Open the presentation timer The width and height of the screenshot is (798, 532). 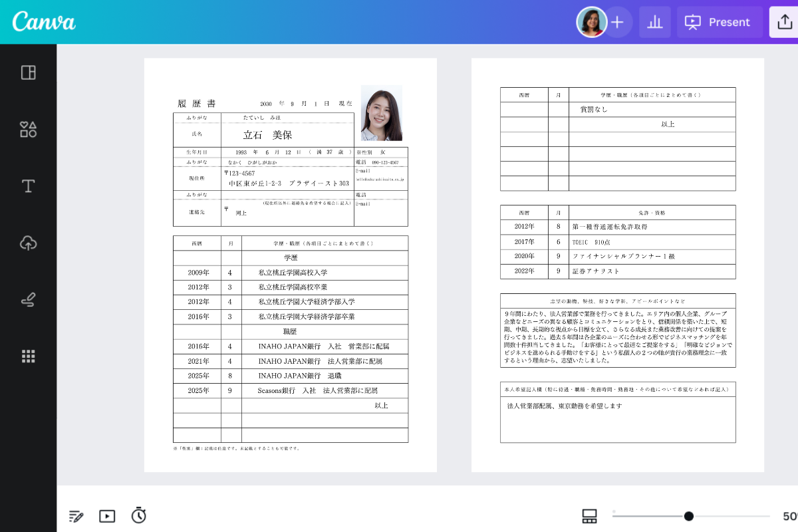click(x=138, y=516)
